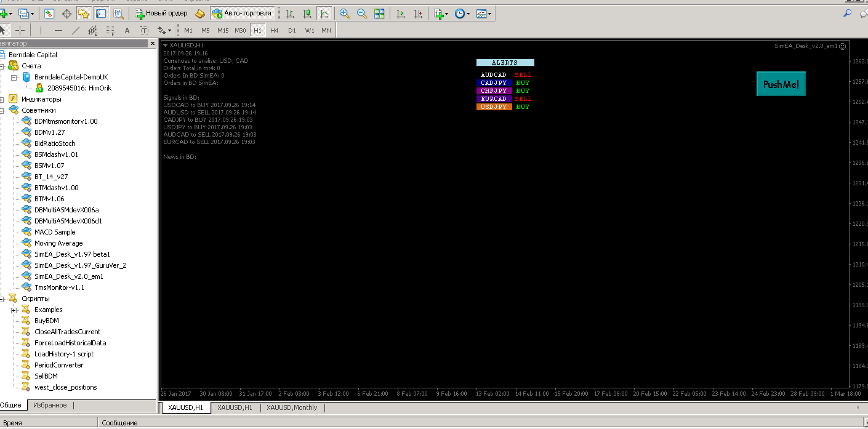Switch timeframe to W1
Image resolution: width=868 pixels, height=429 pixels.
309,30
